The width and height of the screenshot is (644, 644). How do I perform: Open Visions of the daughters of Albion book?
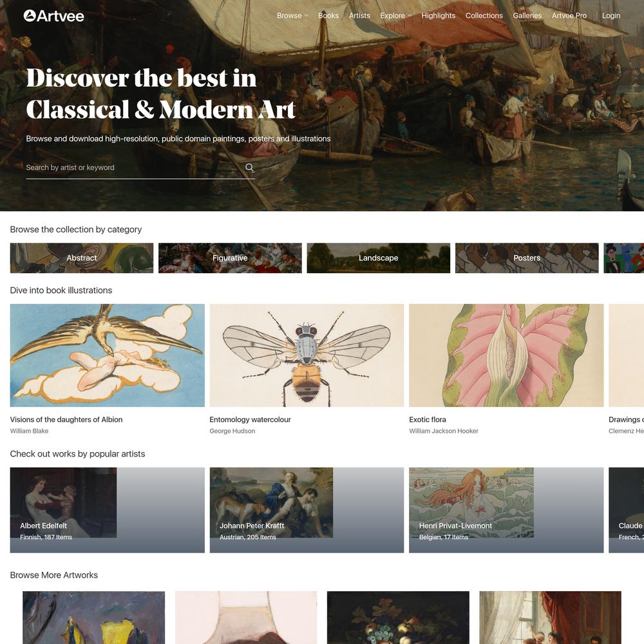coord(107,355)
